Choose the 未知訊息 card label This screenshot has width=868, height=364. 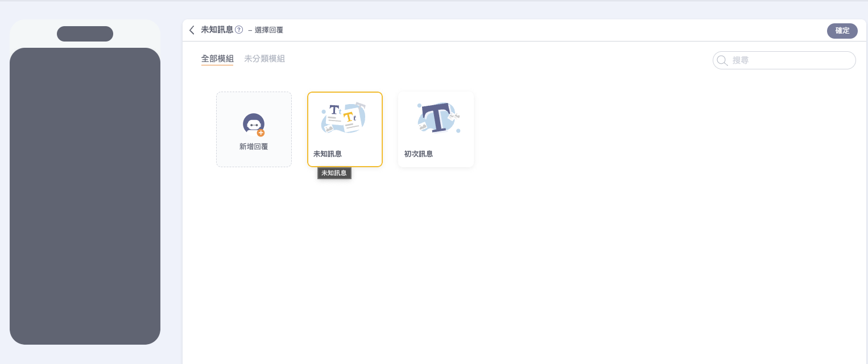(328, 154)
